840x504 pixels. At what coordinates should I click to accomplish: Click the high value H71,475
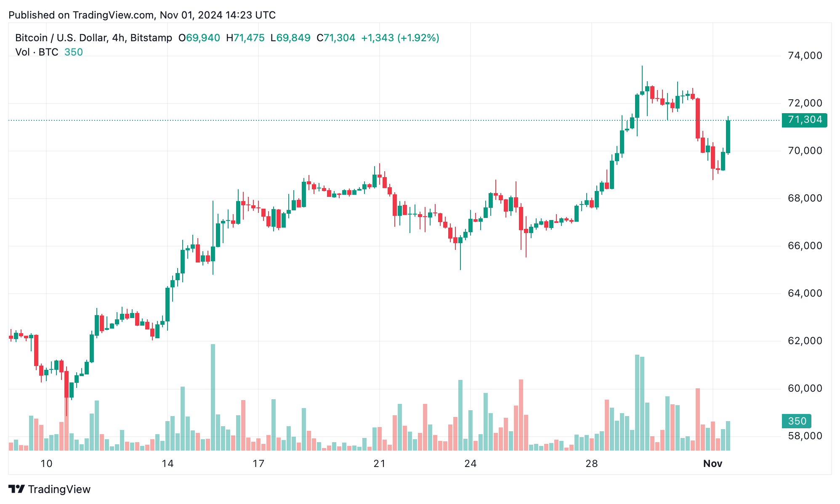(245, 38)
